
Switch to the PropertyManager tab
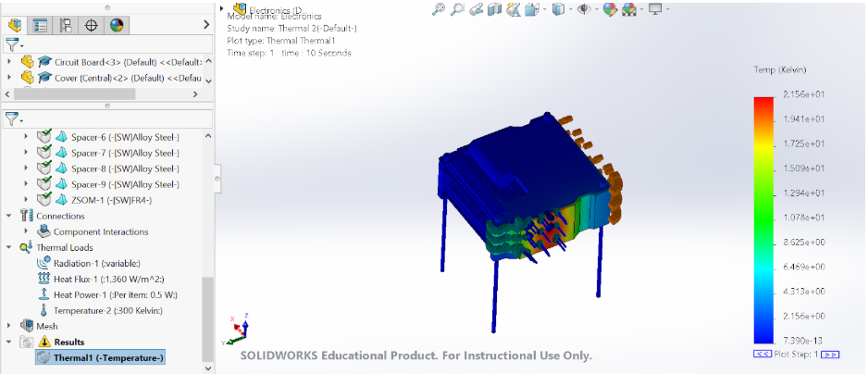[40, 25]
